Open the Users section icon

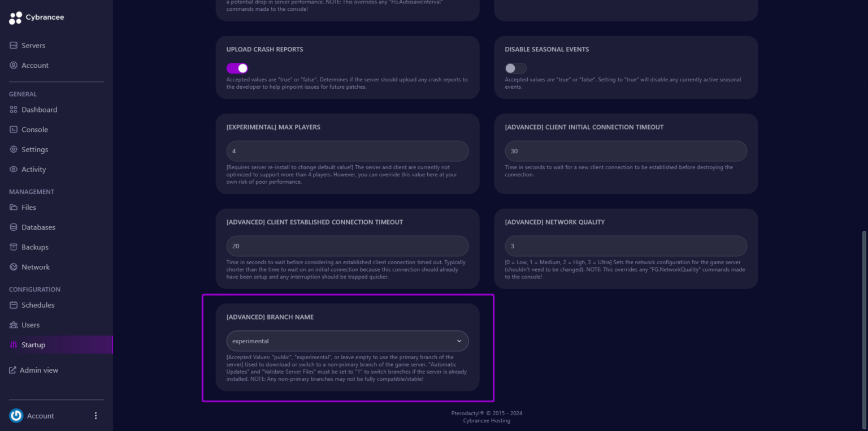(x=13, y=325)
